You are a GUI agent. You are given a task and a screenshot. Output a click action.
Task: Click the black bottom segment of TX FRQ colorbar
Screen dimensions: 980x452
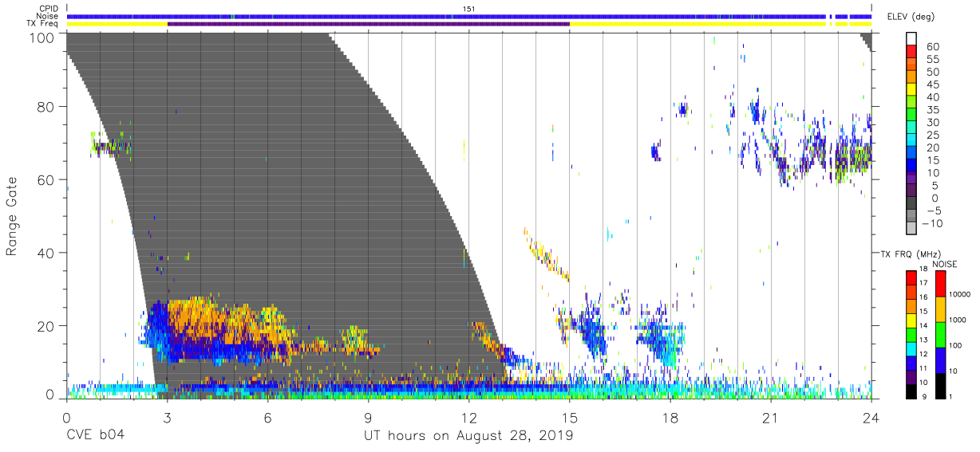[x=911, y=390]
